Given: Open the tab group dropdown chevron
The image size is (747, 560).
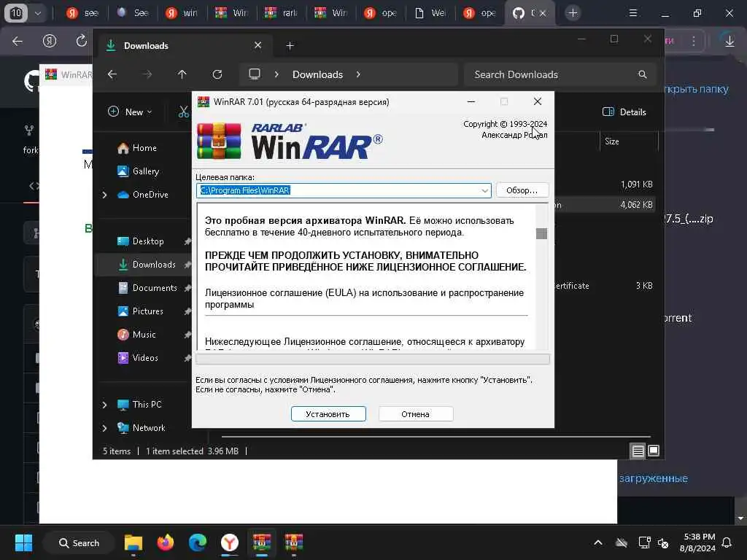Looking at the screenshot, I should [x=38, y=13].
